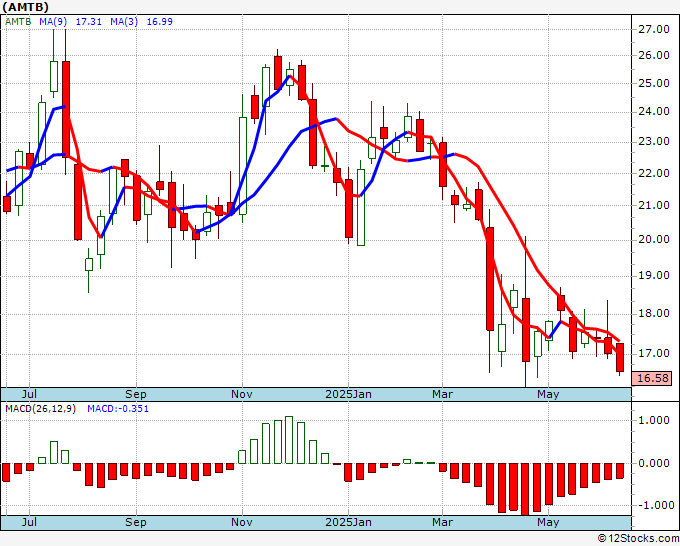Click Mar on the price chart time axis
This screenshot has height=546, width=680.
tap(442, 394)
